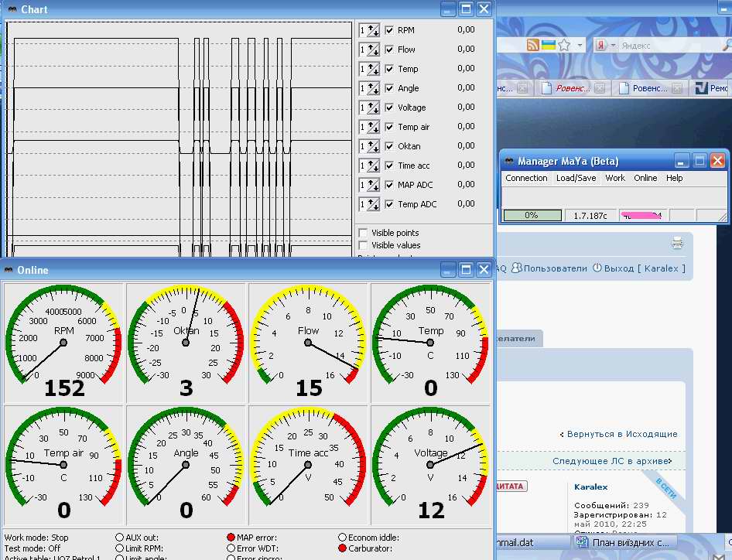Click the bookmark star icon

point(564,46)
